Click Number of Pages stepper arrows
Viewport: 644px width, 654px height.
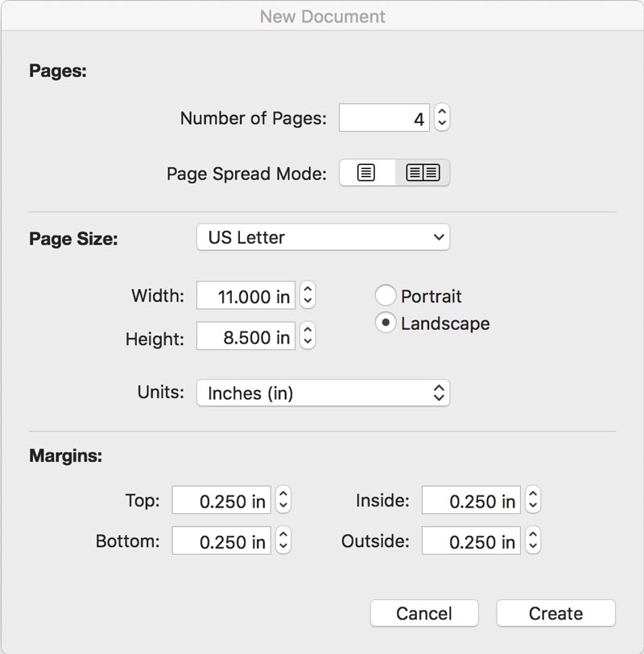point(442,118)
